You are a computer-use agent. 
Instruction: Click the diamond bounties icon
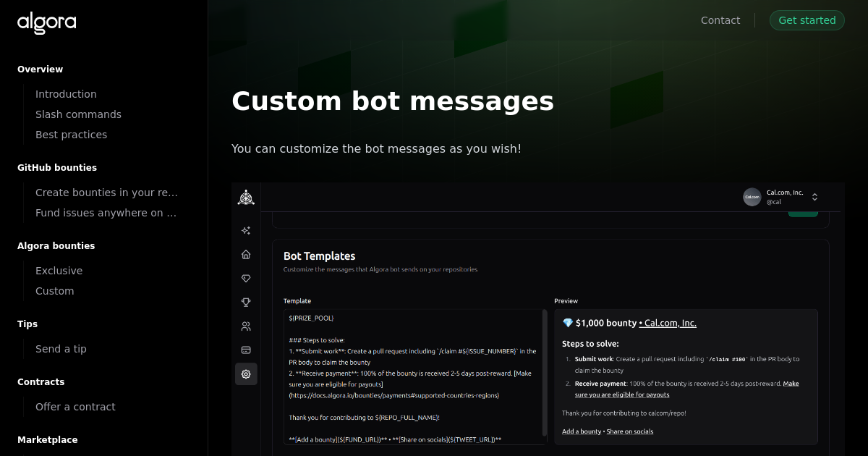pos(246,278)
